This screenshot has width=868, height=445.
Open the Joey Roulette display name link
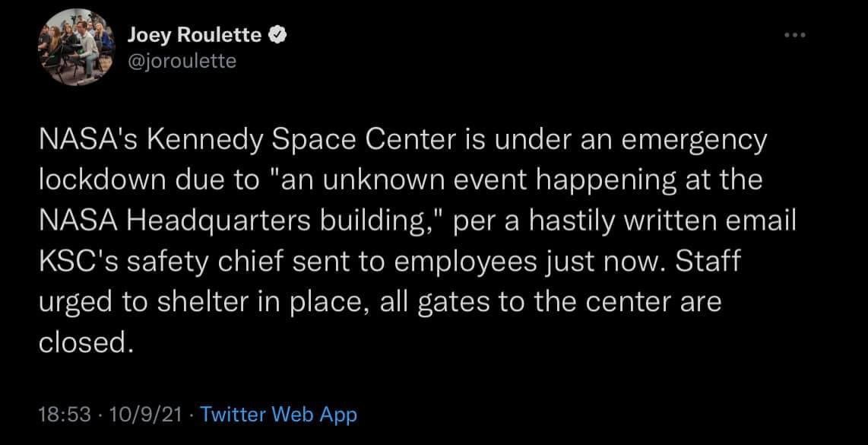pos(195,36)
